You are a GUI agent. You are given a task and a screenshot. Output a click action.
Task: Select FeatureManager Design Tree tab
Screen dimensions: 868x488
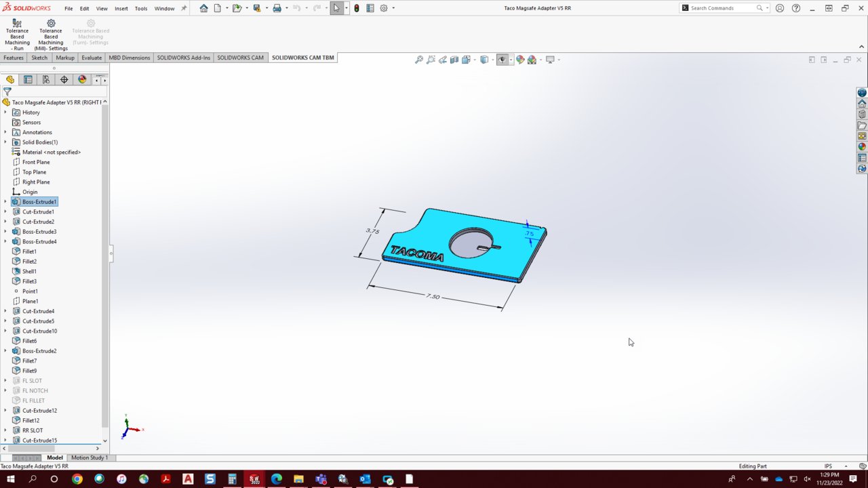point(10,80)
